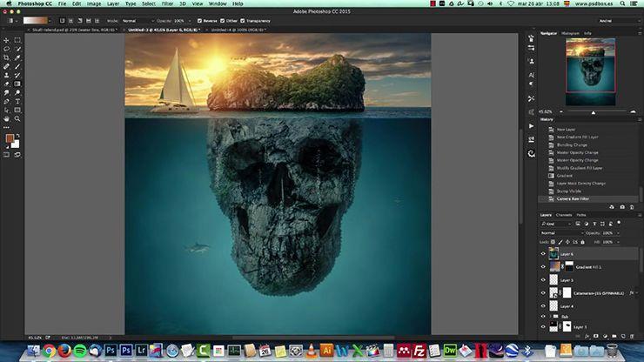The image size is (644, 362).
Task: Select the Move tool
Action: click(x=6, y=41)
